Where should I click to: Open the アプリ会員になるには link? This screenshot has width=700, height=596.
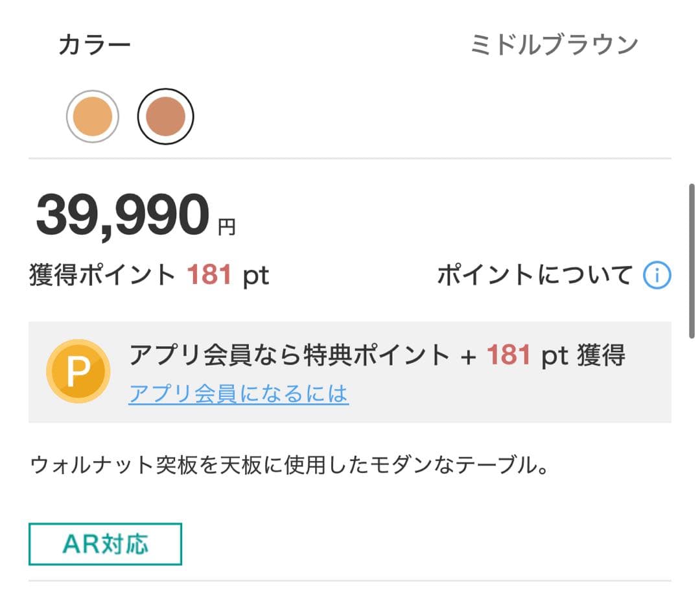pyautogui.click(x=240, y=393)
